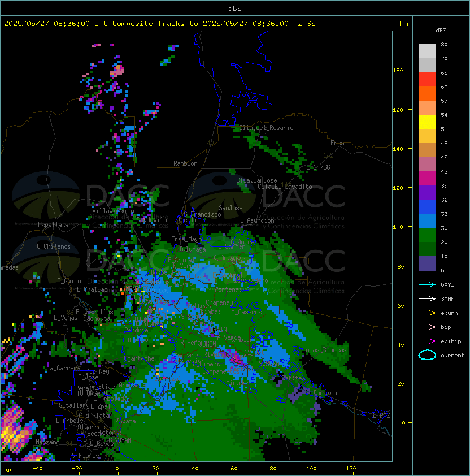Viewport: 470px width, 476px height.
Task: Click the magenta eb+bip arrow icon
Action: tap(427, 341)
